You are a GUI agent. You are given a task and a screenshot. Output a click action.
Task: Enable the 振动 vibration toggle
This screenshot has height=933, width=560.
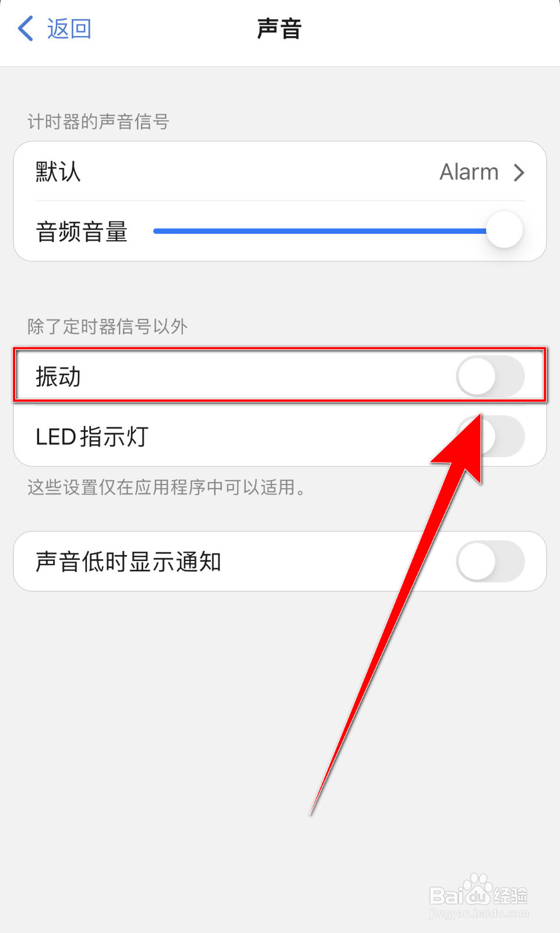tap(490, 376)
